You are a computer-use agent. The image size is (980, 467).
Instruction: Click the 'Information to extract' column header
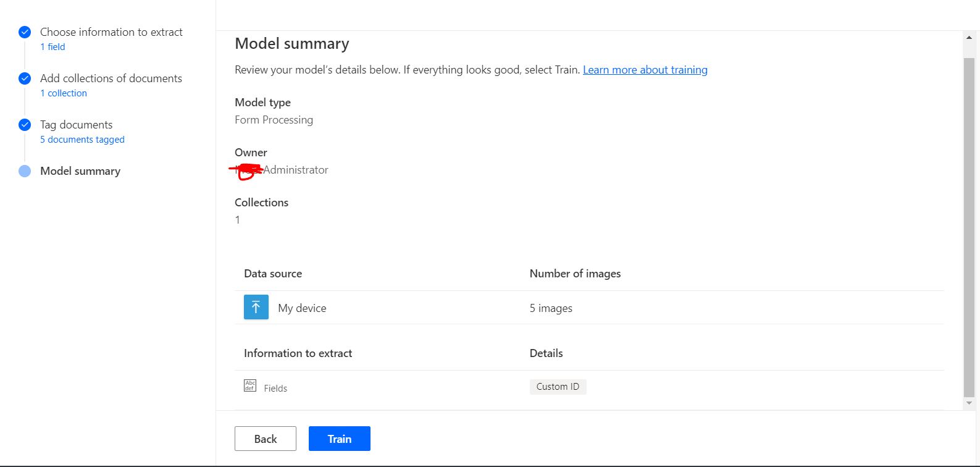298,353
